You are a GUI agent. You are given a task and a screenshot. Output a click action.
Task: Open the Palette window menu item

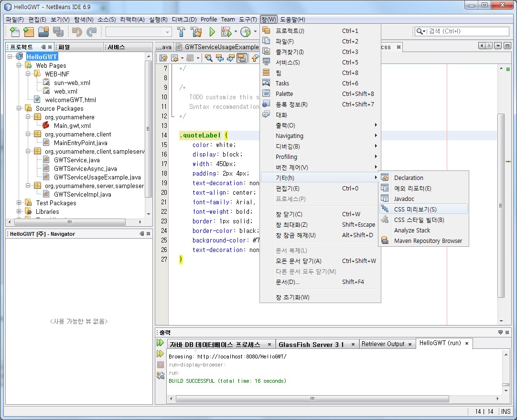[320, 94]
